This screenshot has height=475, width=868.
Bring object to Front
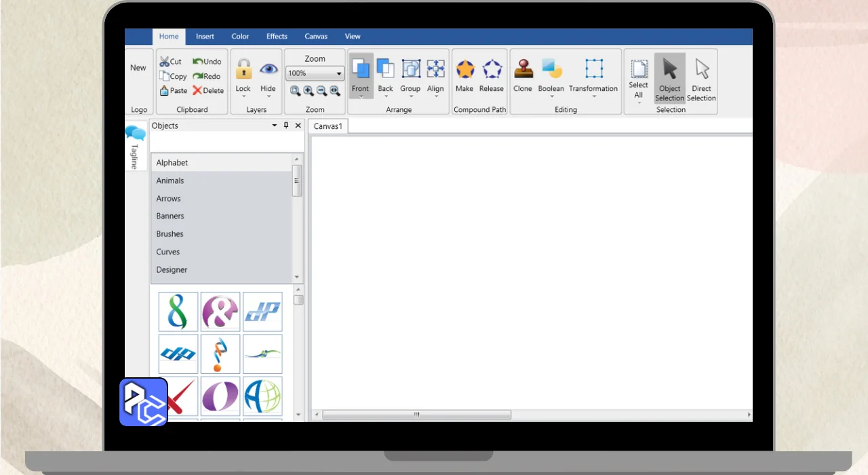360,70
